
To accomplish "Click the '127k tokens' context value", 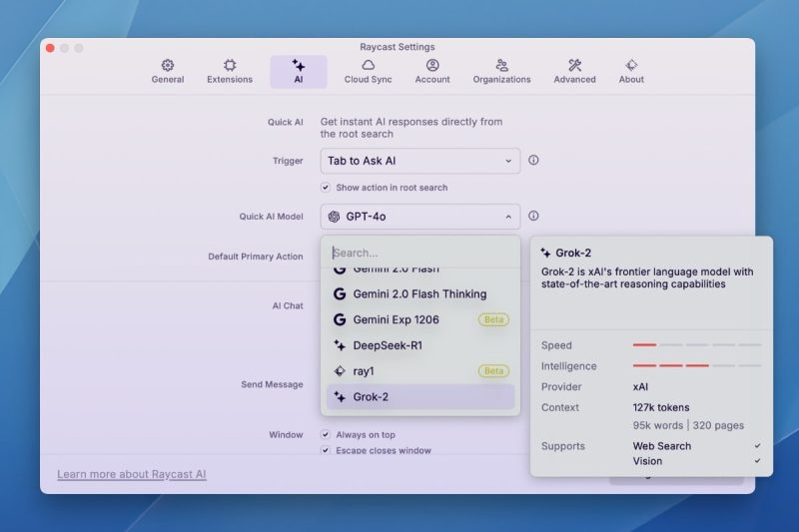I will point(661,407).
